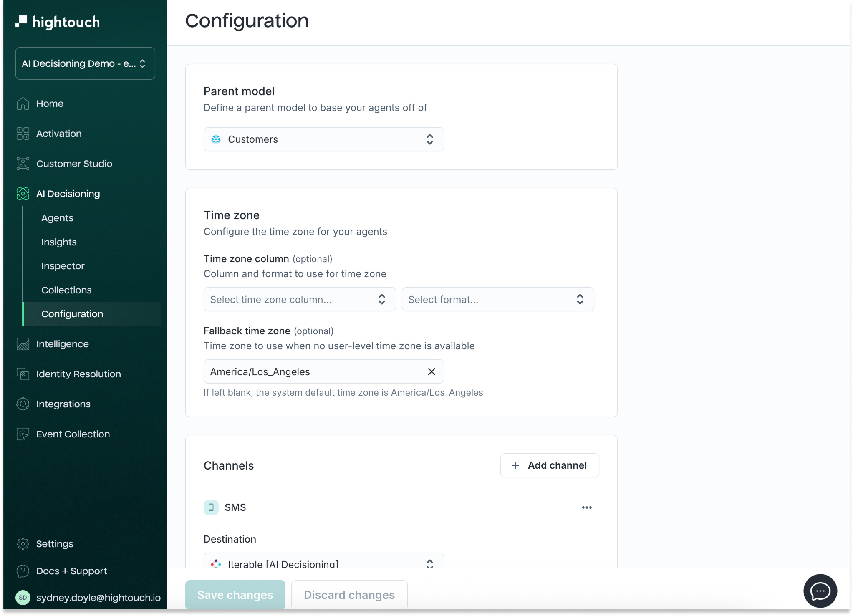
Task: Click the Home house icon
Action: (x=23, y=104)
